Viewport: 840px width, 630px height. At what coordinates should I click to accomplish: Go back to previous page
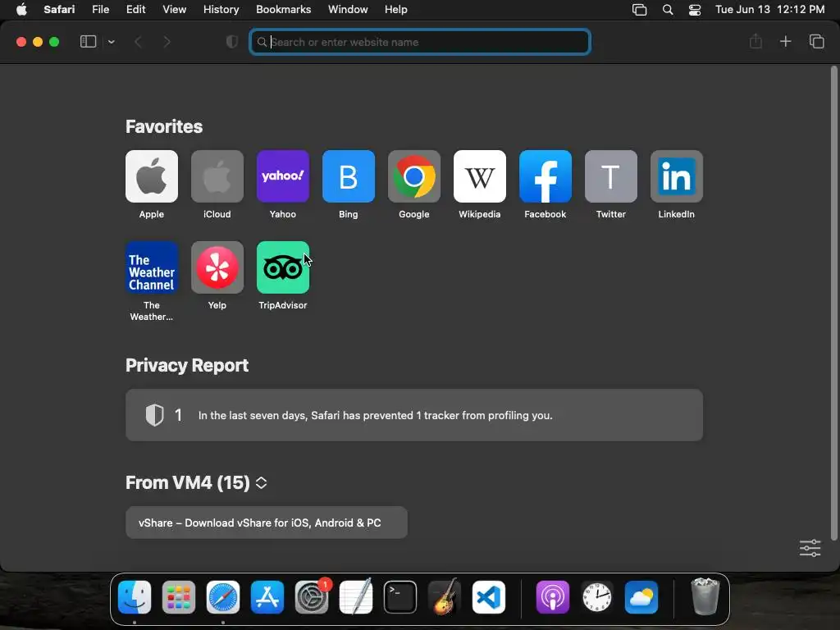point(138,42)
